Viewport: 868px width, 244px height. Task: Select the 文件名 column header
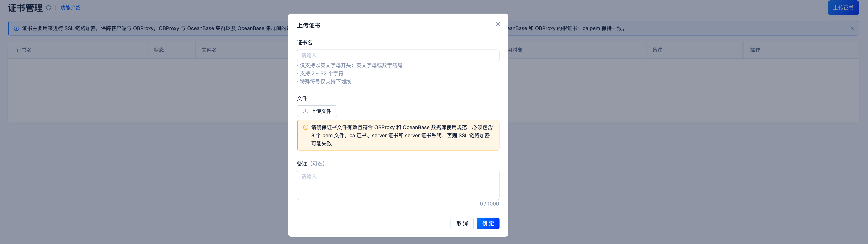coord(209,50)
